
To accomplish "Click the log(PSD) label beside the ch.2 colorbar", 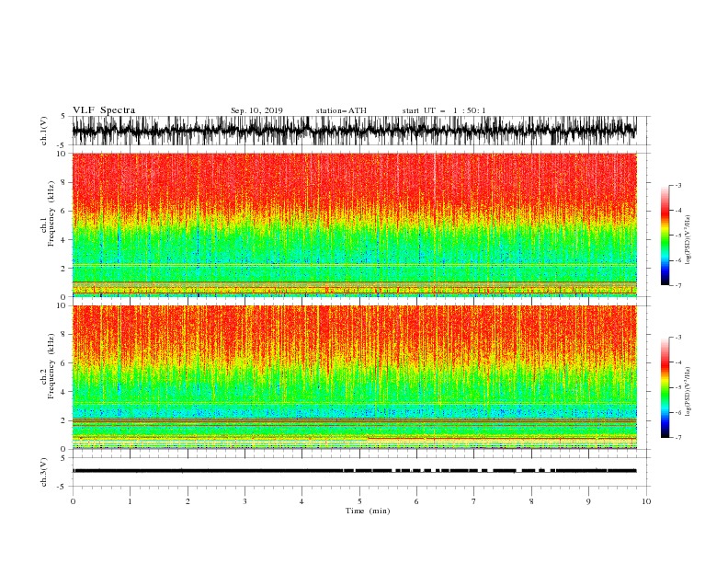I will 688,392.
